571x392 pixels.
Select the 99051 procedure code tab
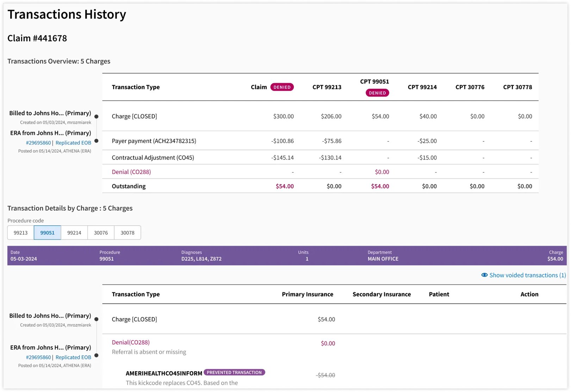(x=47, y=233)
